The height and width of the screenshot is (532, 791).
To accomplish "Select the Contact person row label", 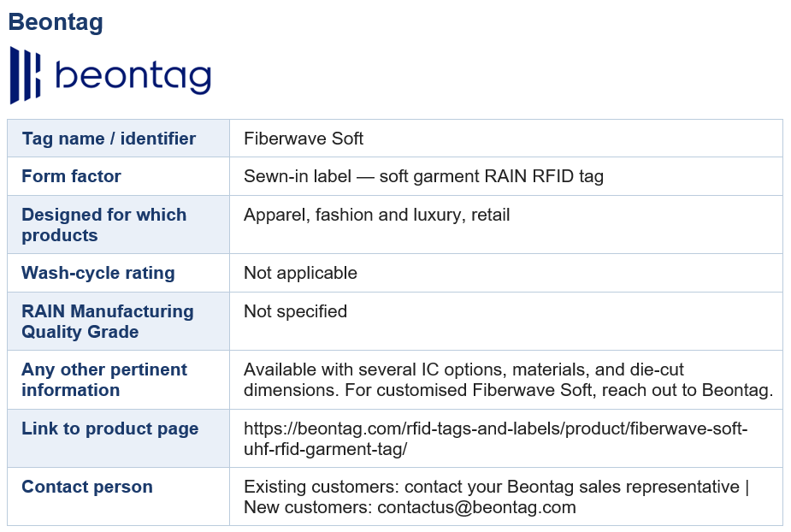I will pyautogui.click(x=86, y=487).
